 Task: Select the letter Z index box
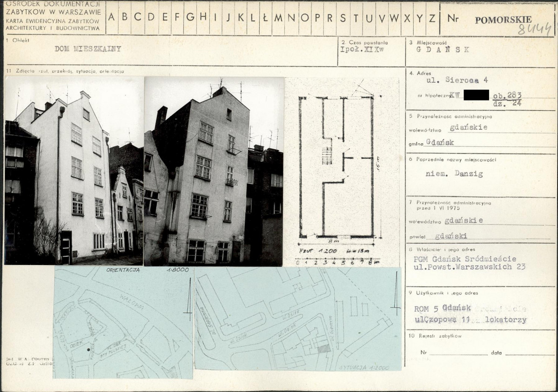(x=432, y=17)
